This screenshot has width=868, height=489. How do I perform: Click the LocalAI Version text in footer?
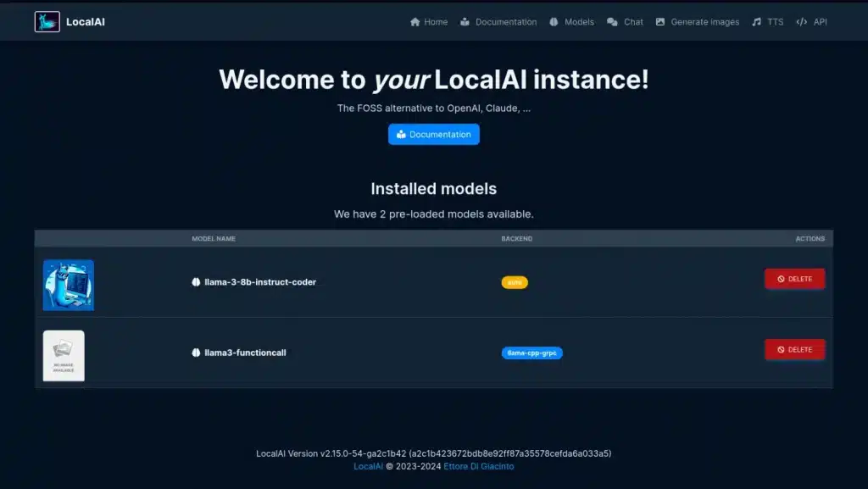433,453
